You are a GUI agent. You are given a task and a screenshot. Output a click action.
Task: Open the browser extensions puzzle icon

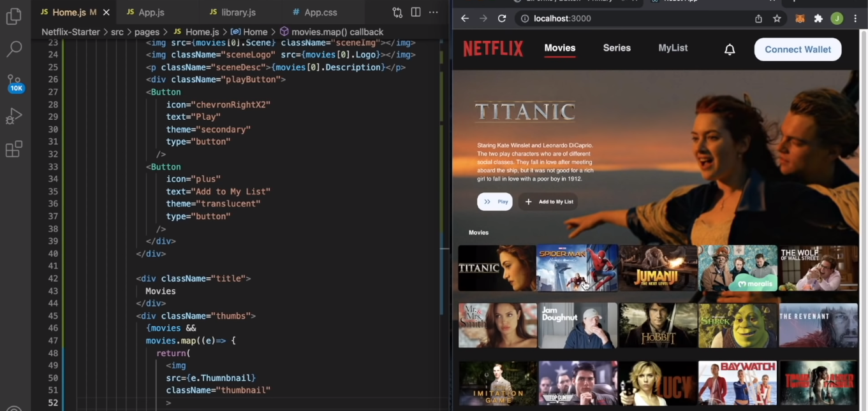[818, 18]
